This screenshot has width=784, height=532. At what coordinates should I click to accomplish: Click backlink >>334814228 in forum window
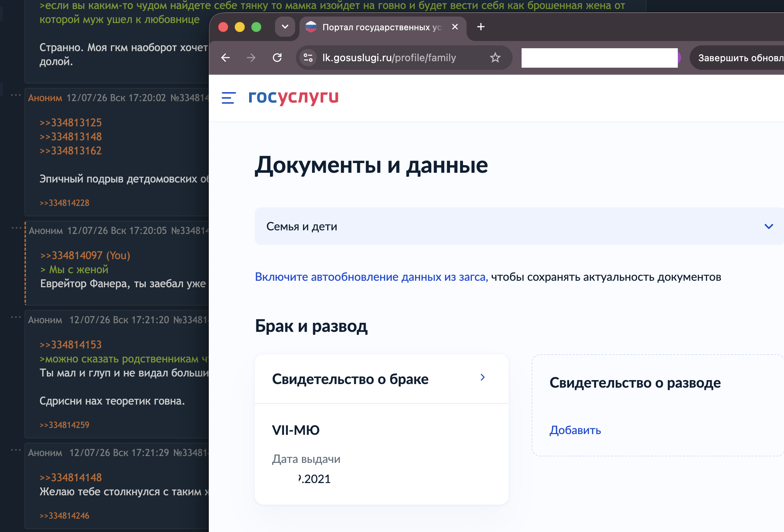[64, 203]
